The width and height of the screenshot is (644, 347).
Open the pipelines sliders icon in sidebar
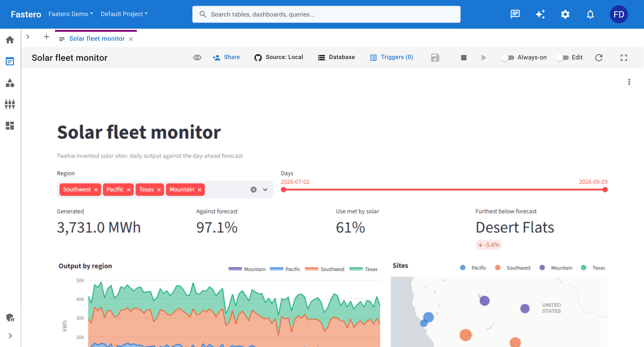10,104
